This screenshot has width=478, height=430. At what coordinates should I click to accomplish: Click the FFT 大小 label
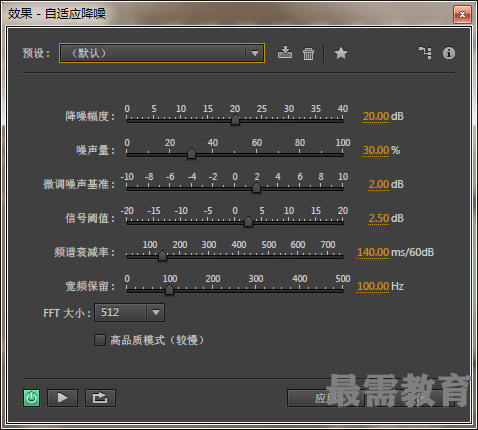(x=67, y=313)
